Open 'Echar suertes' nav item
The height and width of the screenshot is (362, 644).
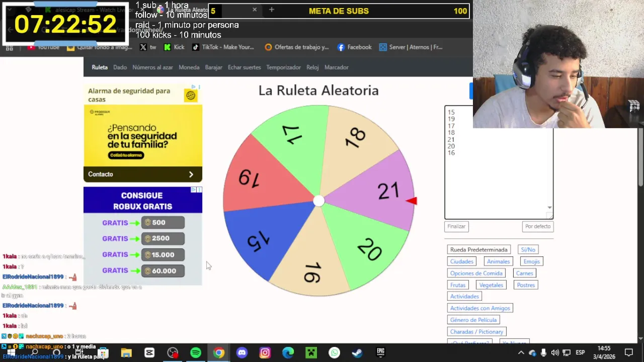click(x=245, y=67)
